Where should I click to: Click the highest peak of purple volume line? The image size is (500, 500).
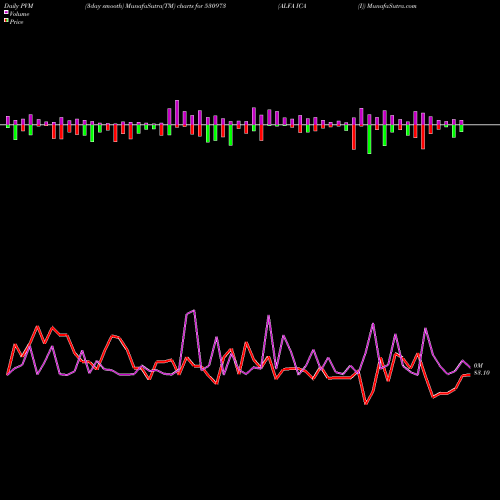tap(194, 311)
